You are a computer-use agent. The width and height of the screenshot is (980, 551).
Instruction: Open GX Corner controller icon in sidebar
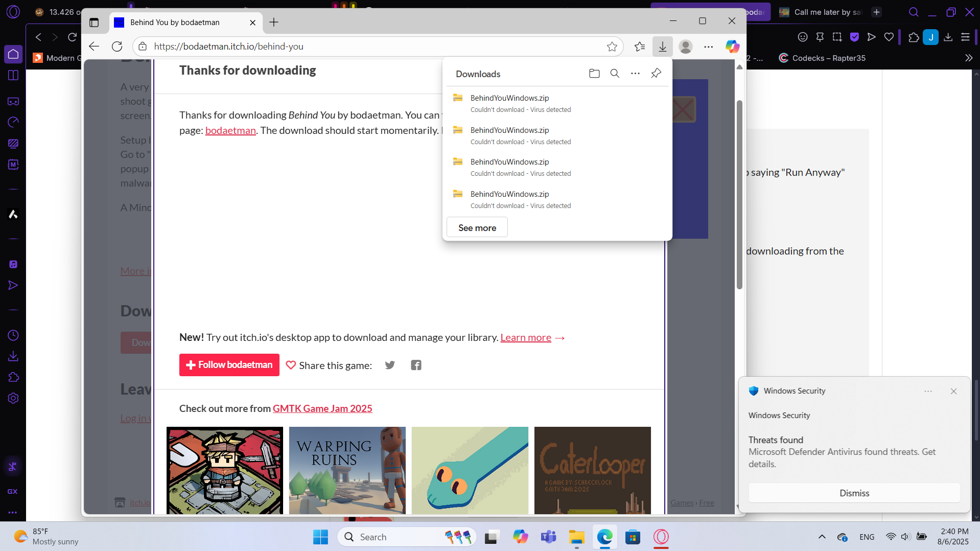pyautogui.click(x=13, y=101)
